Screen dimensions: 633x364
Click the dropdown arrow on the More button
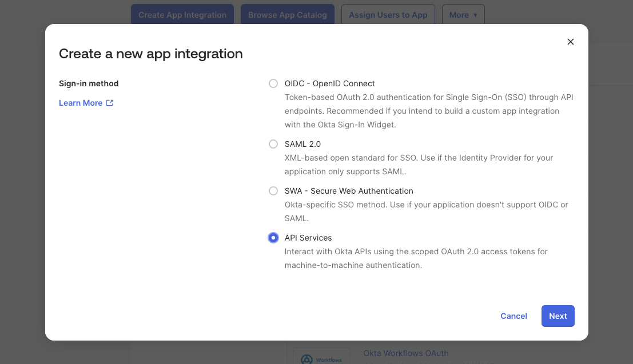tap(475, 15)
